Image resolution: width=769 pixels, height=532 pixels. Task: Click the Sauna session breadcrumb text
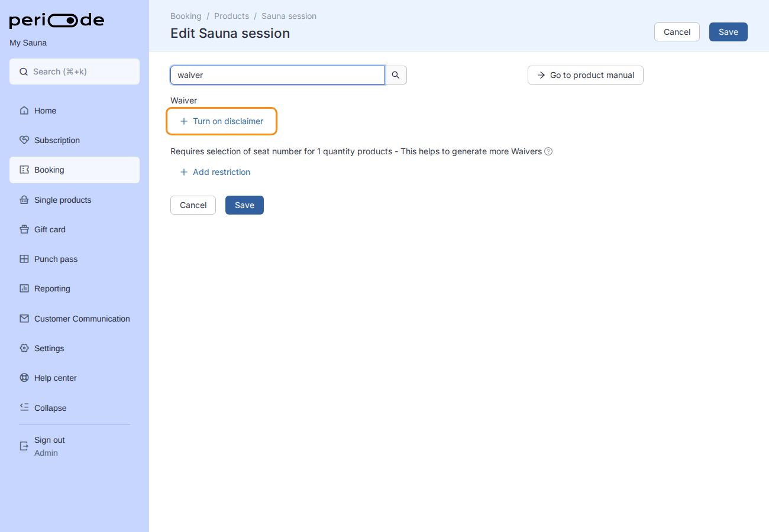coord(289,16)
